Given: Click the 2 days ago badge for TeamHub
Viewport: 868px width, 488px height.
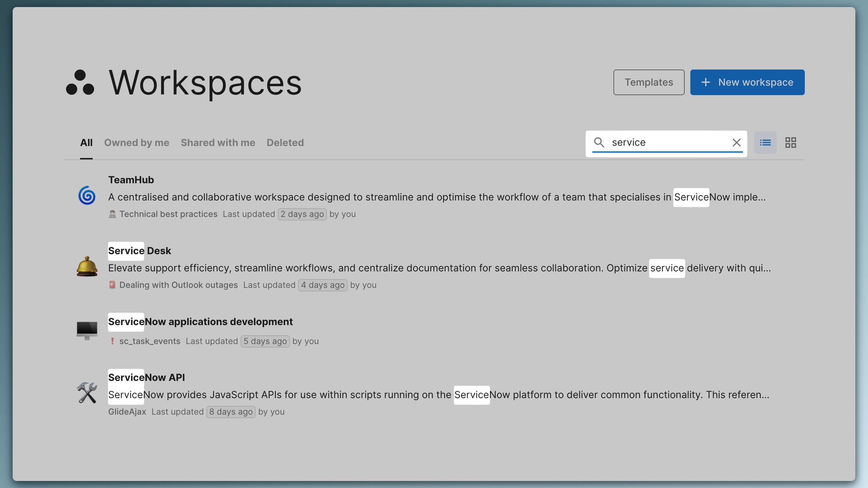Looking at the screenshot, I should (x=302, y=214).
